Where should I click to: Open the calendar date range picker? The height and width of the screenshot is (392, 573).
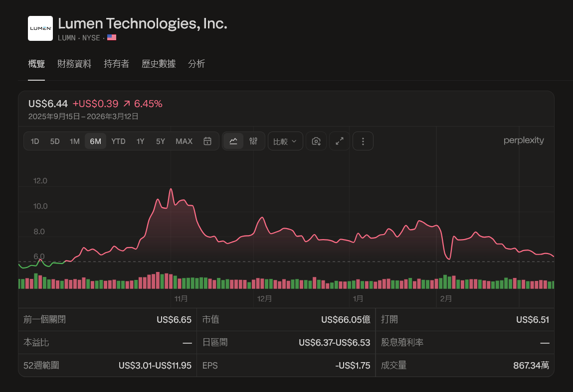point(207,141)
